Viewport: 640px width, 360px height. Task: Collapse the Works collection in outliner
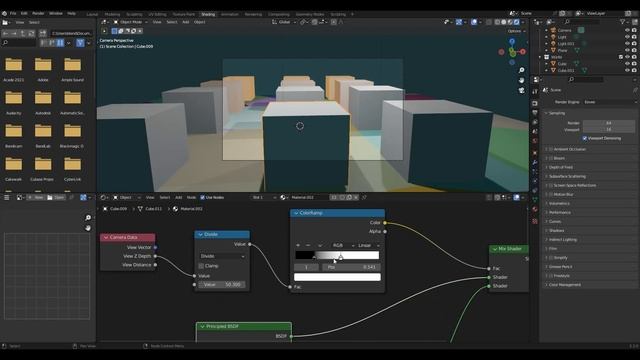(x=540, y=57)
